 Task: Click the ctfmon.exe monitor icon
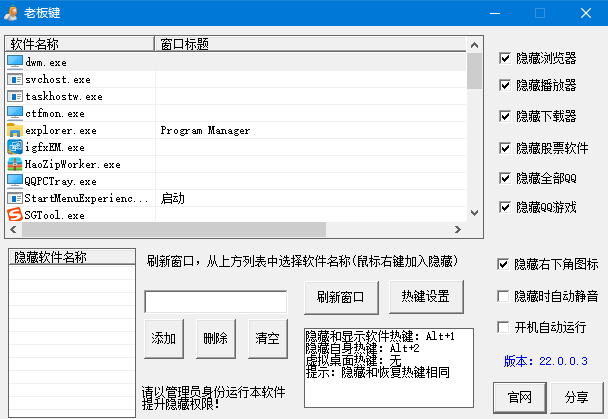point(15,113)
